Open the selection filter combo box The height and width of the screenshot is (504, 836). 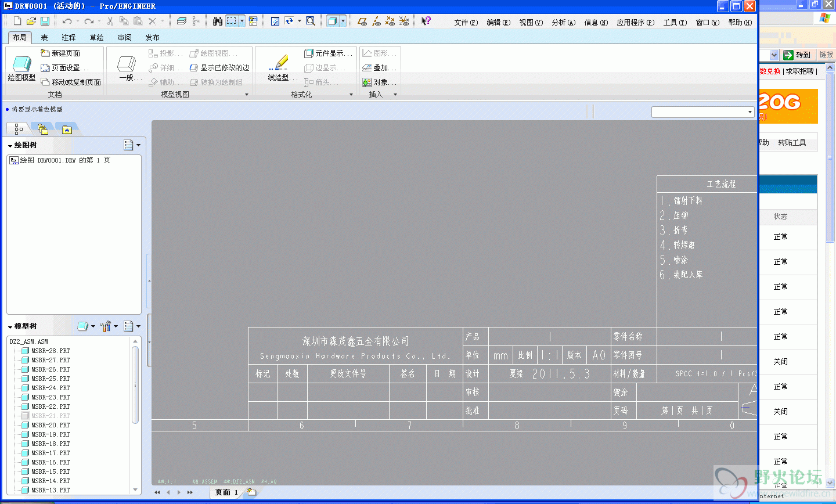click(702, 112)
